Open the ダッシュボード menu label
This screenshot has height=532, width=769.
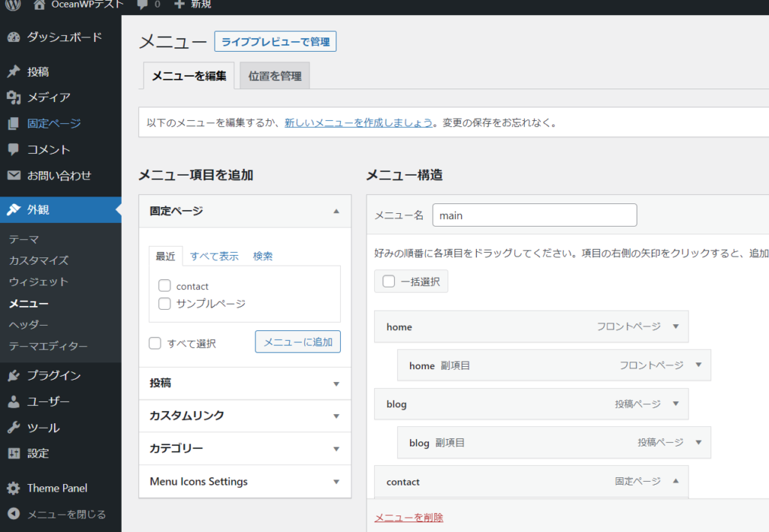pyautogui.click(x=65, y=38)
